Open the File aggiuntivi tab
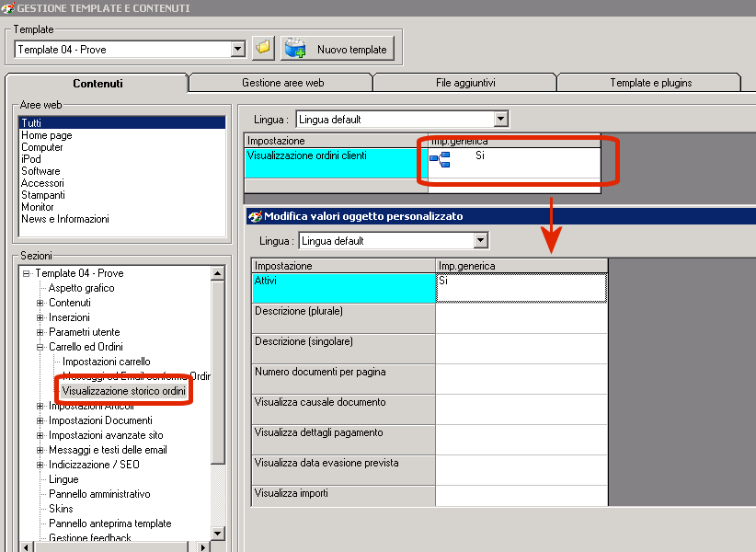This screenshot has height=552, width=756. [465, 83]
